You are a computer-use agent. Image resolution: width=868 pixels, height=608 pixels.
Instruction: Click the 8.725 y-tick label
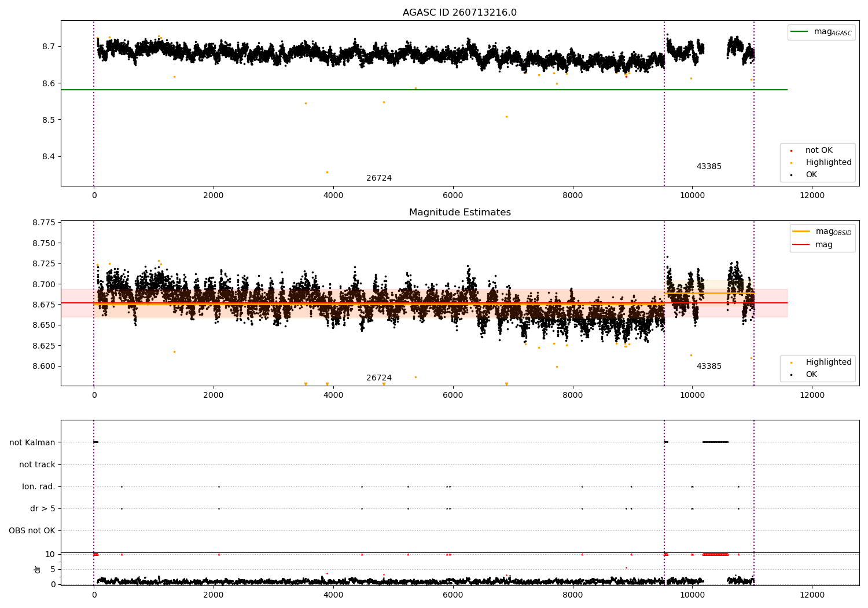tap(44, 264)
